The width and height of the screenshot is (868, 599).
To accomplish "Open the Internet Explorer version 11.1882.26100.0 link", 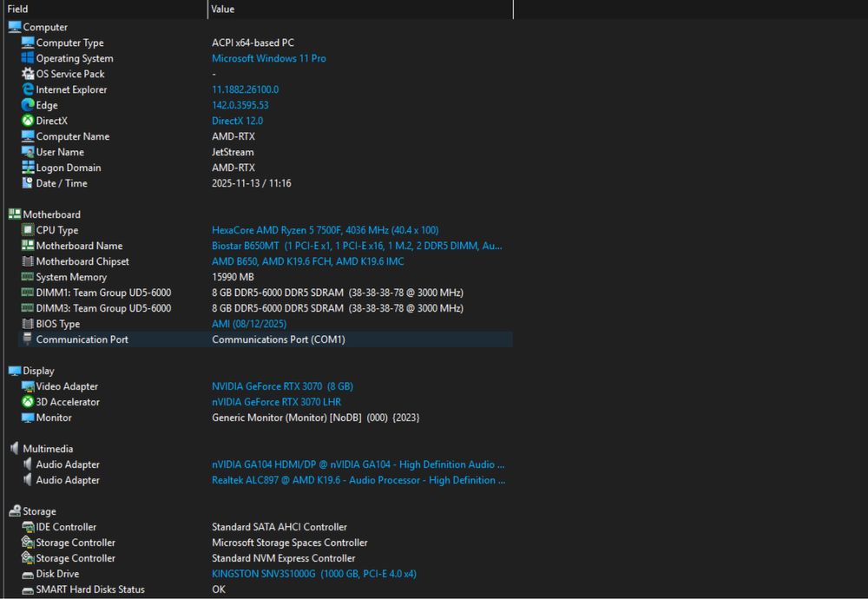I will point(246,89).
